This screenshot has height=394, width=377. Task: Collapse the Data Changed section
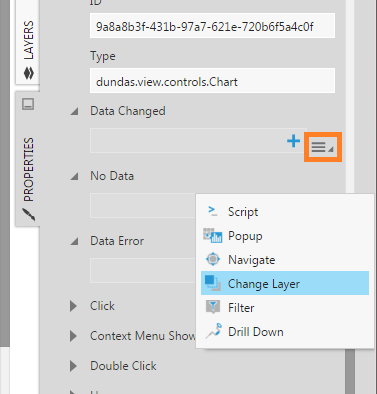[74, 111]
